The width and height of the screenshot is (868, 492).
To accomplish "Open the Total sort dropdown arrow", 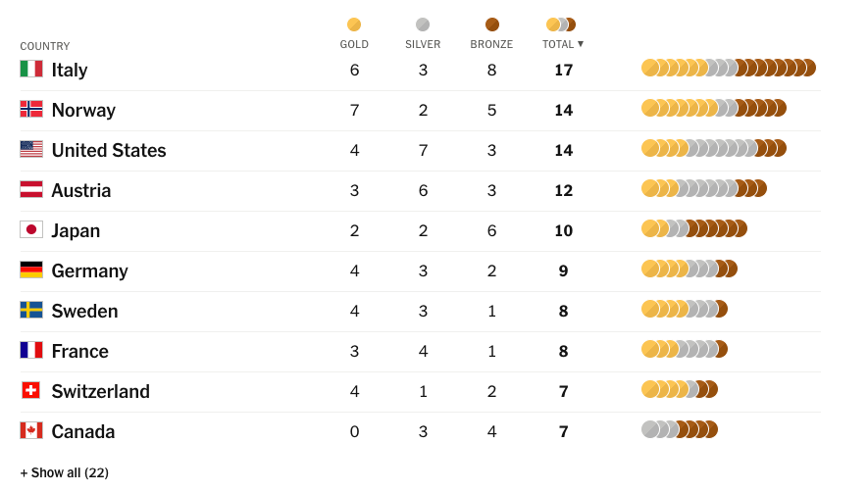I will (x=581, y=44).
